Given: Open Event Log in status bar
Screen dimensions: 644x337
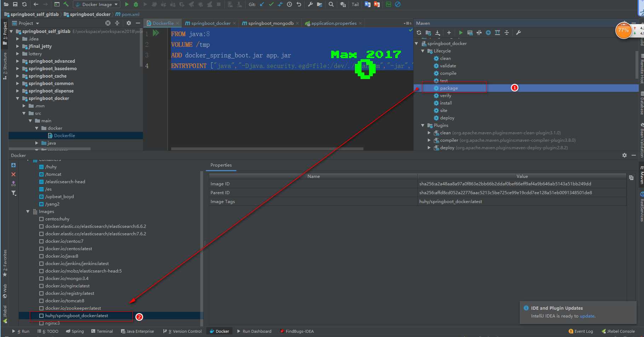Looking at the screenshot, I should point(580,331).
